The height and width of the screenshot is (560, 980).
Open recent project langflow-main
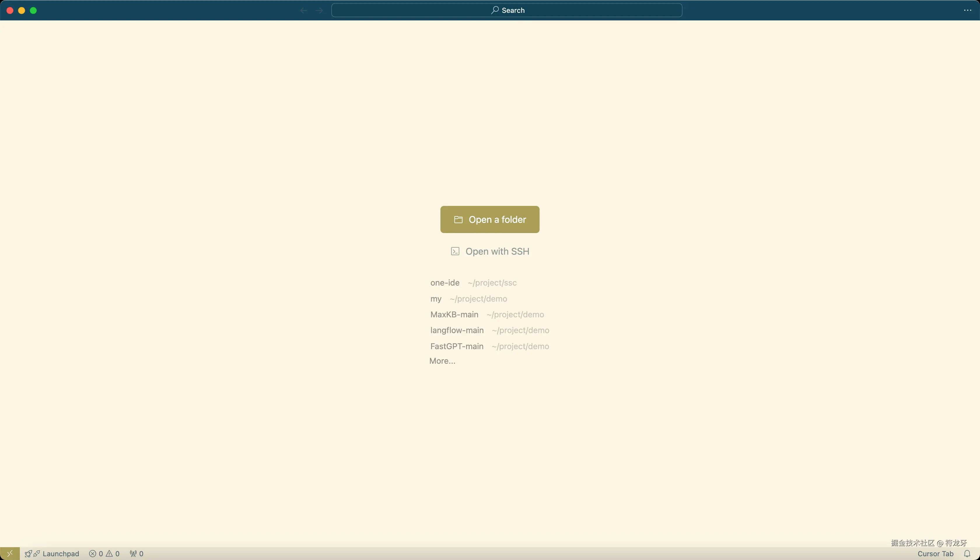[x=457, y=330]
